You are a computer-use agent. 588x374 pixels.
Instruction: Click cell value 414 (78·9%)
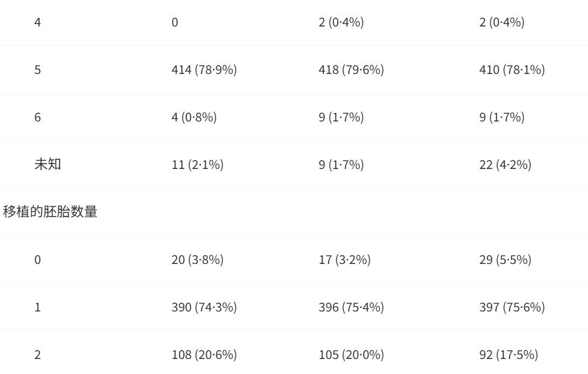(x=204, y=70)
